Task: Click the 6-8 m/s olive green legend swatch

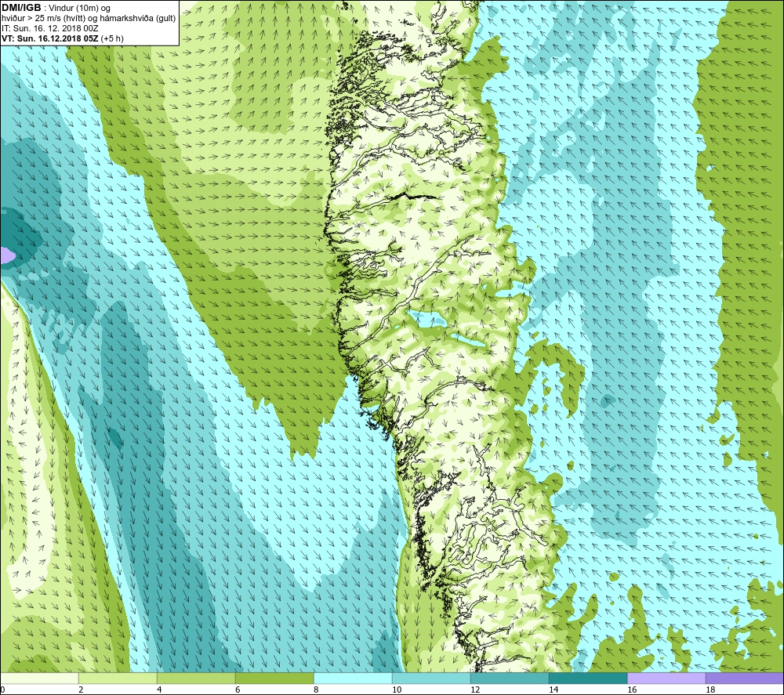Action: click(x=274, y=678)
